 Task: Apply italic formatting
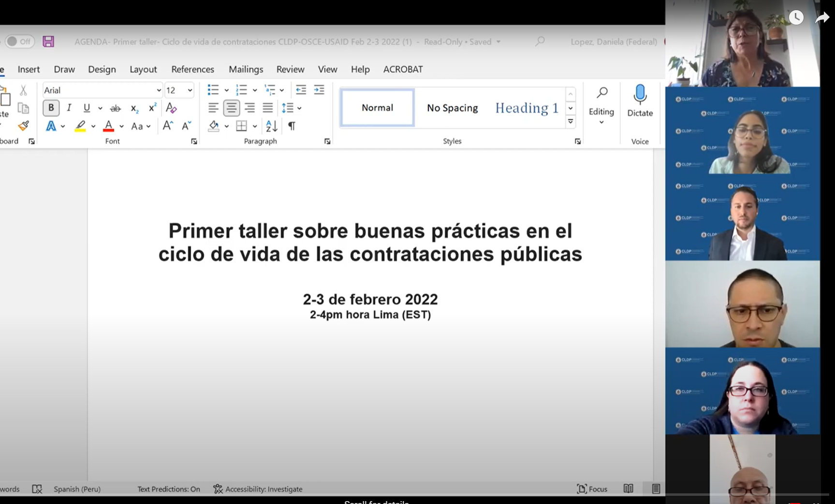[69, 108]
